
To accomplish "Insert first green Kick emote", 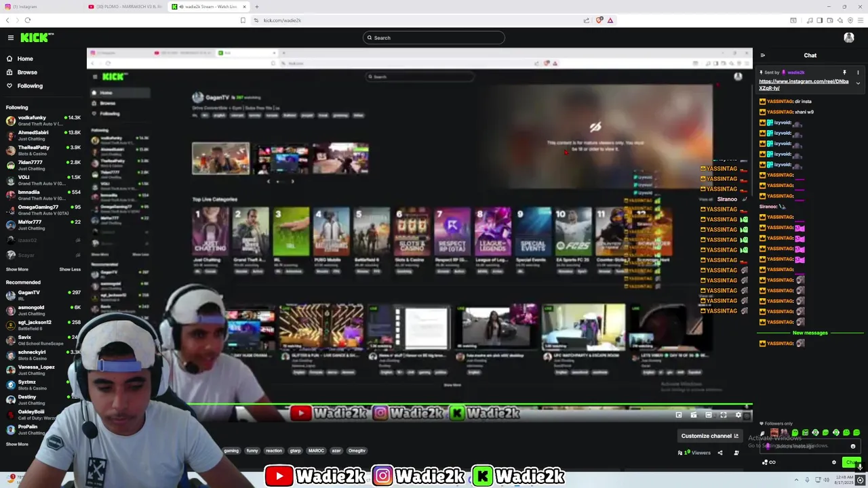I will 795,432.
